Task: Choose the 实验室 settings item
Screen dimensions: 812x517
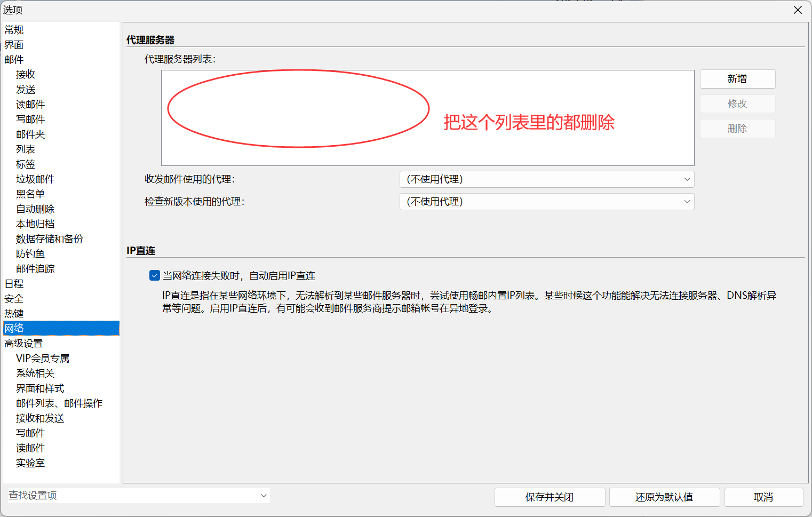Action: [x=30, y=463]
